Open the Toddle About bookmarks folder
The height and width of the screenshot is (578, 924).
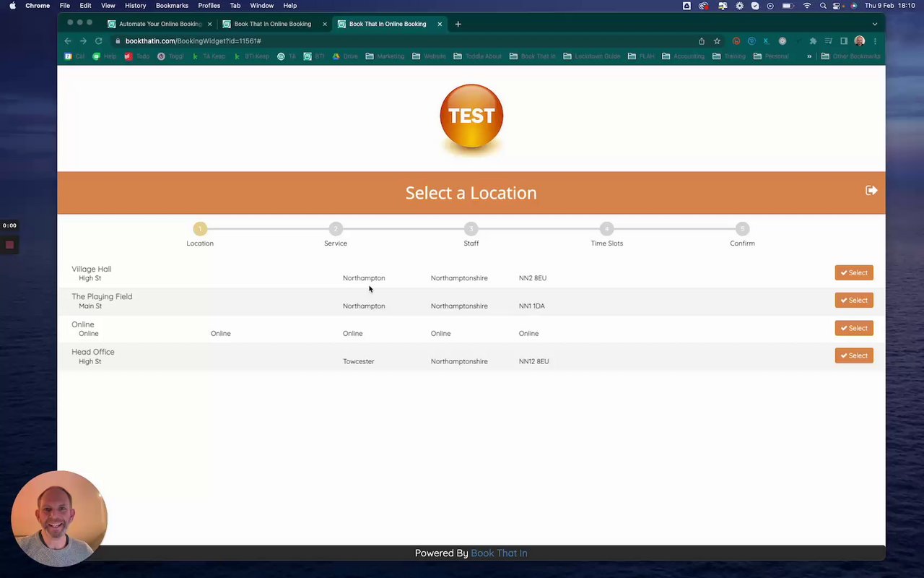tap(477, 56)
